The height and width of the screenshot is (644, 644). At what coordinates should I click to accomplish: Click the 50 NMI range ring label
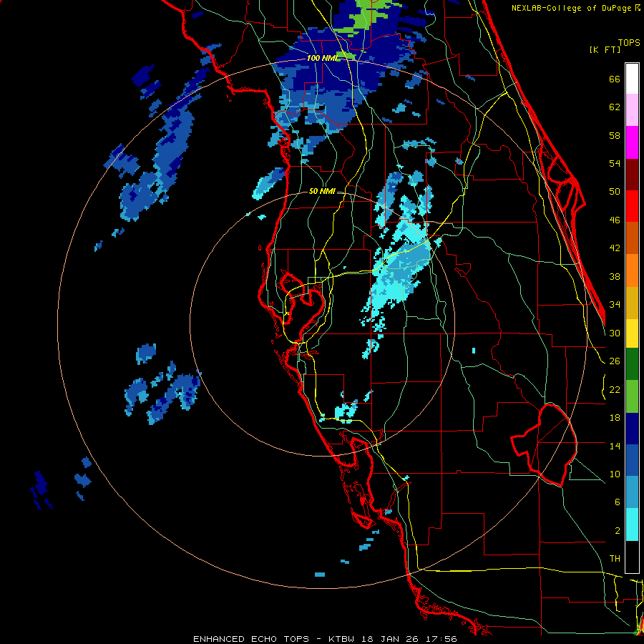322,191
